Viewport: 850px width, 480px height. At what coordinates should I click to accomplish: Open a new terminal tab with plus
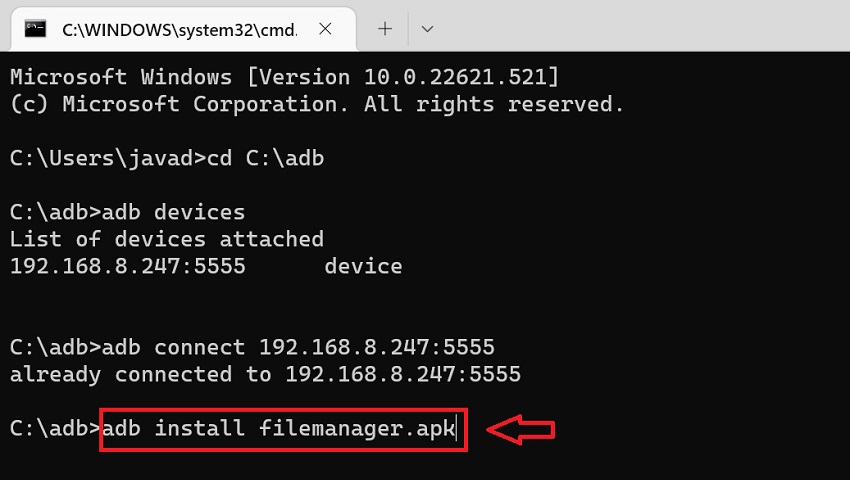pos(385,29)
